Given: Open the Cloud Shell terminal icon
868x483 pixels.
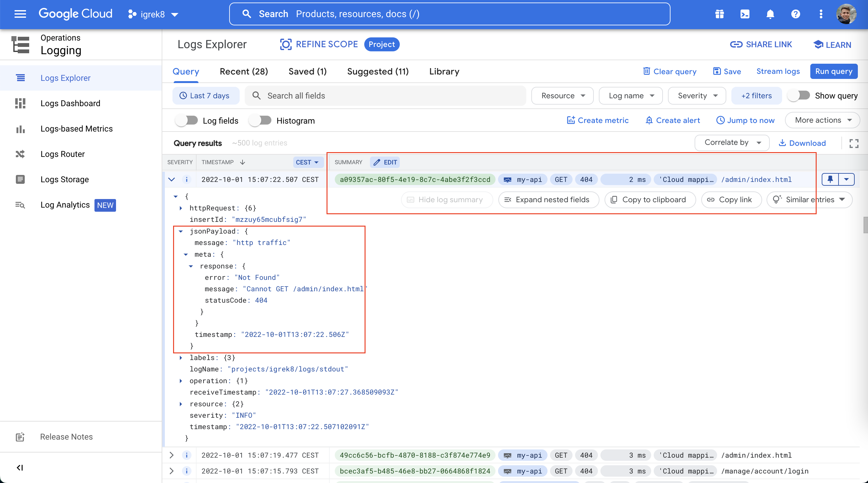Looking at the screenshot, I should coord(745,14).
